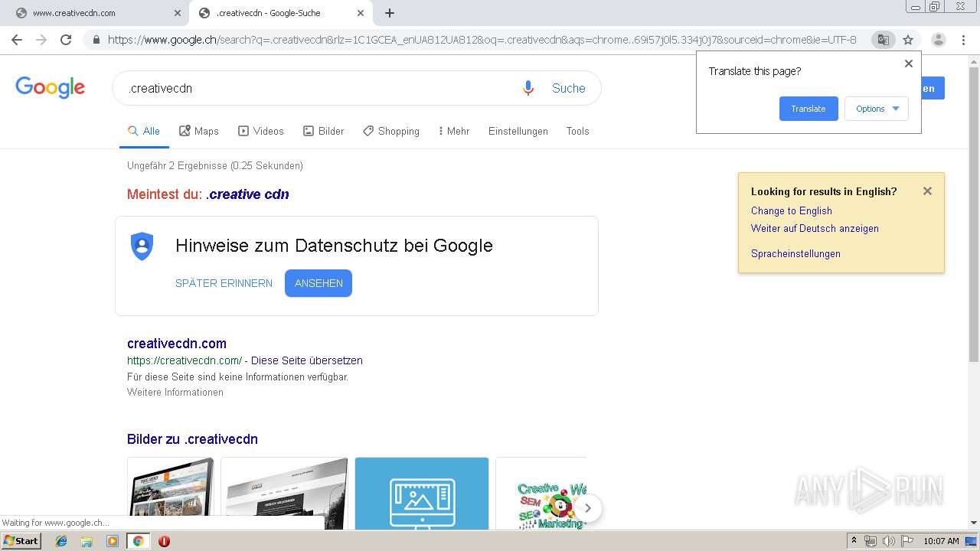Go back to the previous page
This screenshot has width=980, height=551.
pos(17,40)
